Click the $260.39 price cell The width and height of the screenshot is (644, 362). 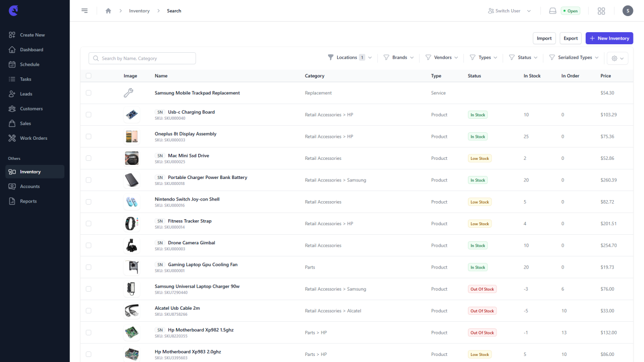[x=608, y=180]
